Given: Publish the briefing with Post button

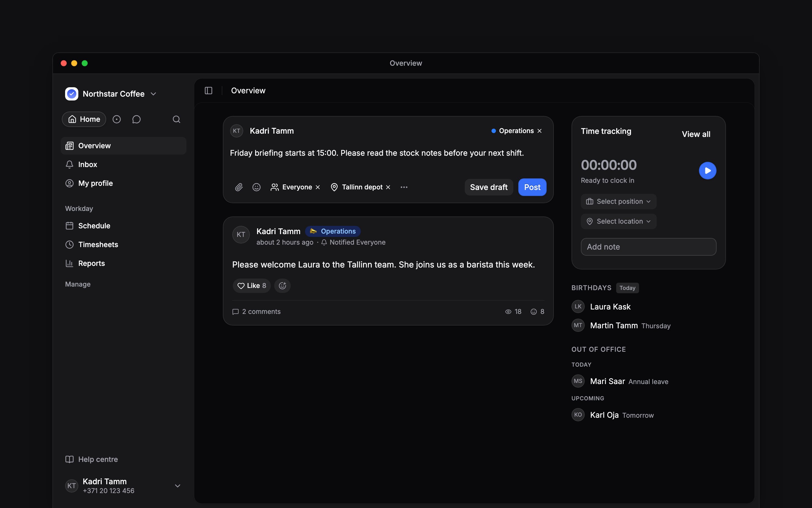Looking at the screenshot, I should [532, 187].
